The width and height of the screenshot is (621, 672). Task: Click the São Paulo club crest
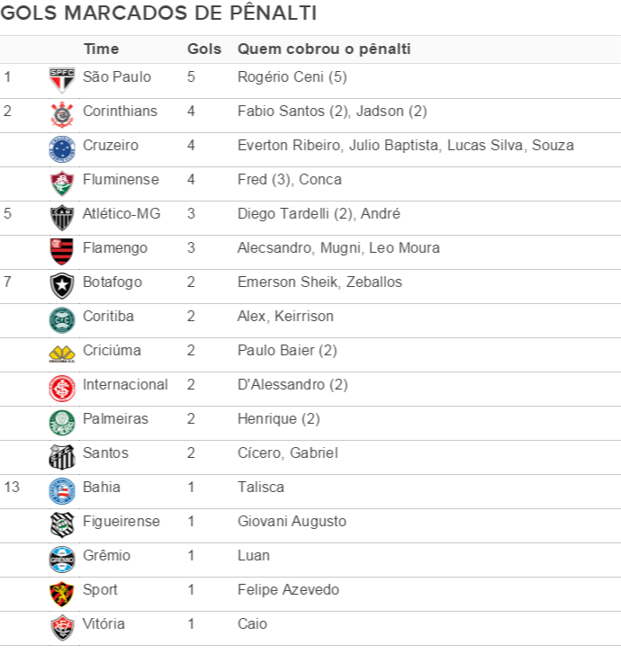tap(62, 80)
